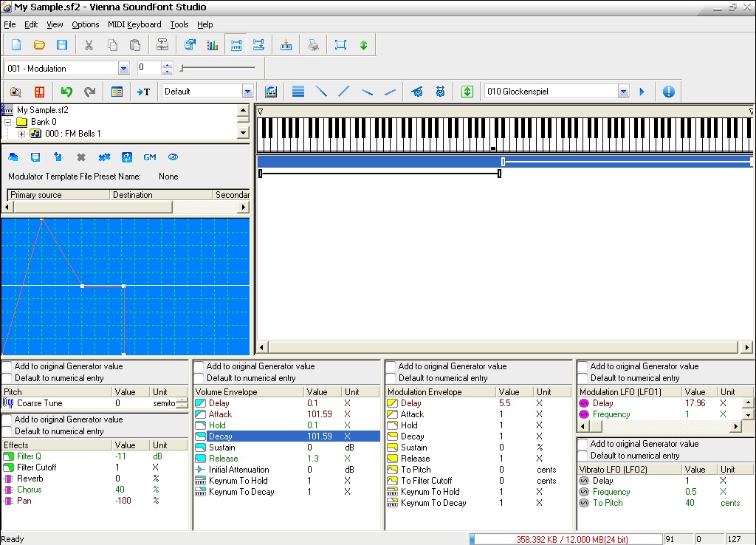Screen dimensions: 756x545
Task: Click the colored bar chart toolbar icon
Action: tap(213, 45)
